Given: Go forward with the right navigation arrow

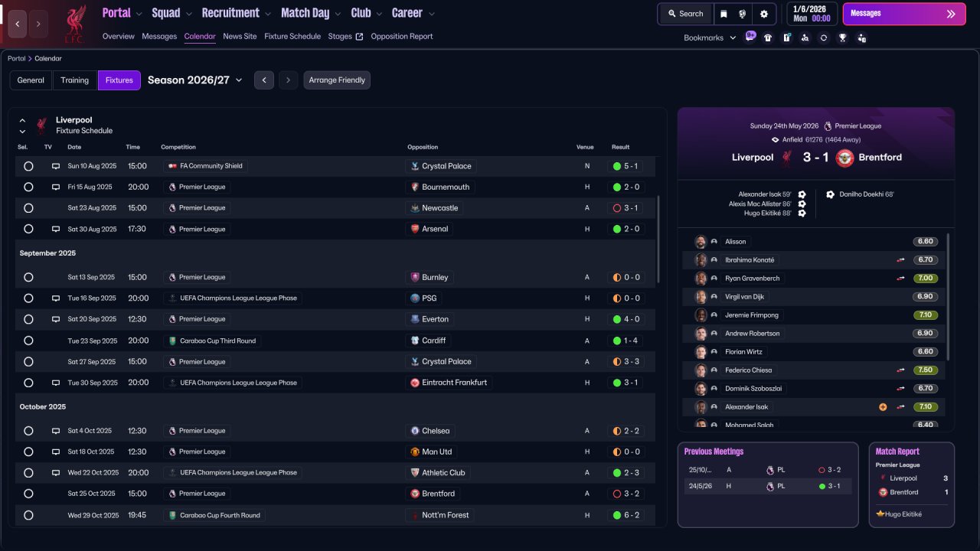Looking at the screenshot, I should 39,24.
